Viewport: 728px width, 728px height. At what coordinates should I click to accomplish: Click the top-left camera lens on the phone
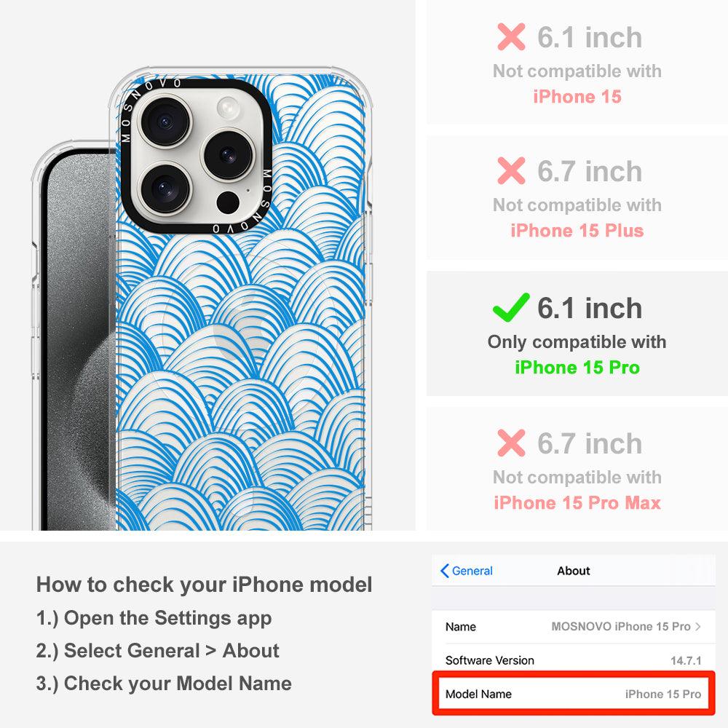[x=165, y=122]
